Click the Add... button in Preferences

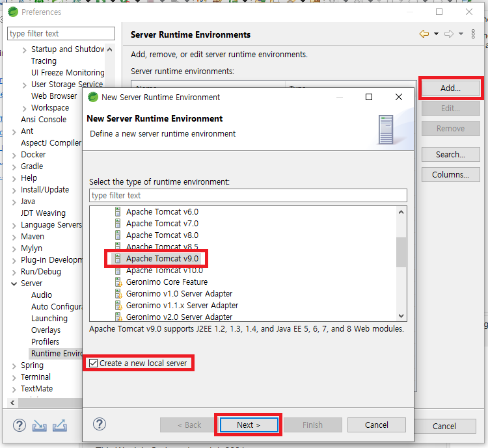451,88
